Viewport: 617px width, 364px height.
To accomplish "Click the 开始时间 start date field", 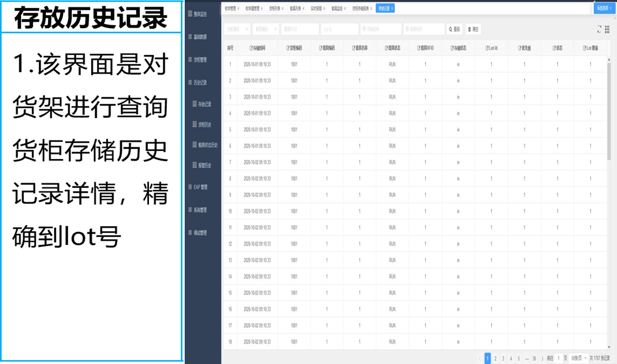I will coord(380,29).
